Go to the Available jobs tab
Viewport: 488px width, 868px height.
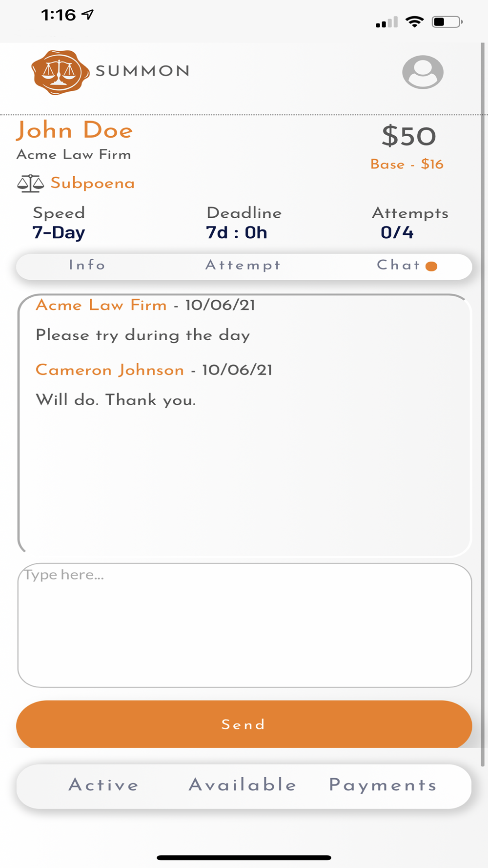point(243,785)
